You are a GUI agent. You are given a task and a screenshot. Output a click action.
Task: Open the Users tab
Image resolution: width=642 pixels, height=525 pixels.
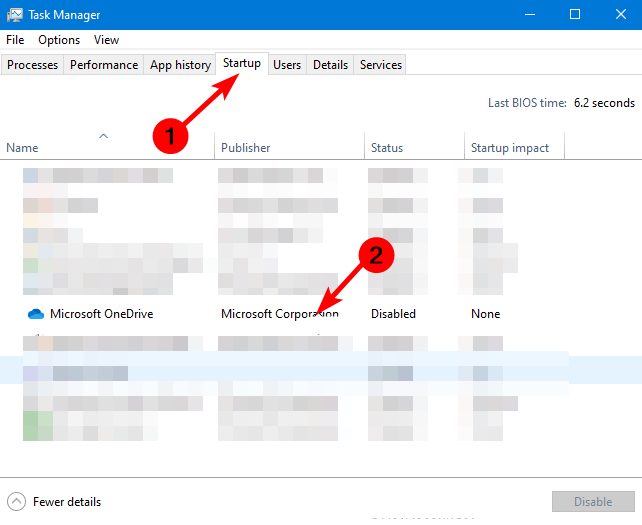point(287,65)
